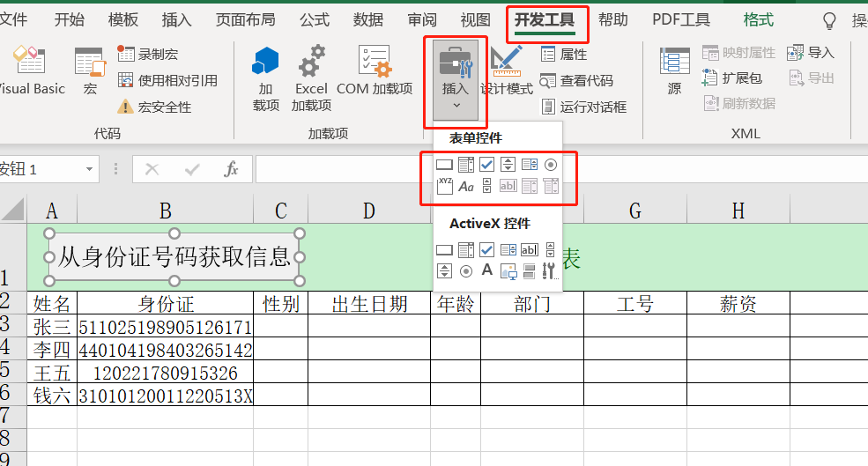Click 录制宏 to record a macro

(x=148, y=55)
